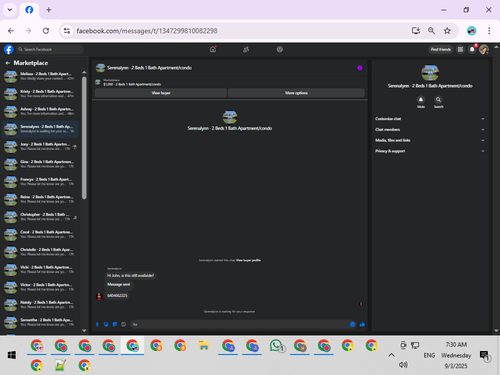Click the Facebook logo
The width and height of the screenshot is (500, 375).
(x=9, y=49)
